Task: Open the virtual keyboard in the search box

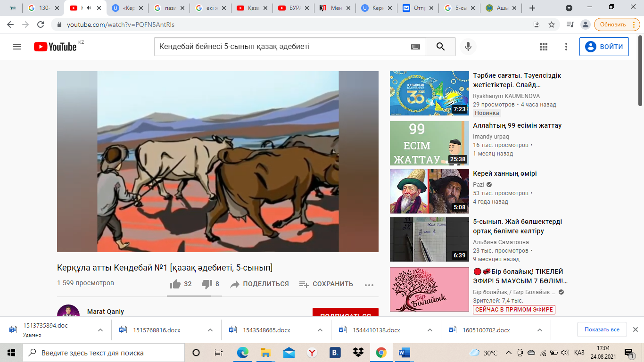Action: coord(415,47)
